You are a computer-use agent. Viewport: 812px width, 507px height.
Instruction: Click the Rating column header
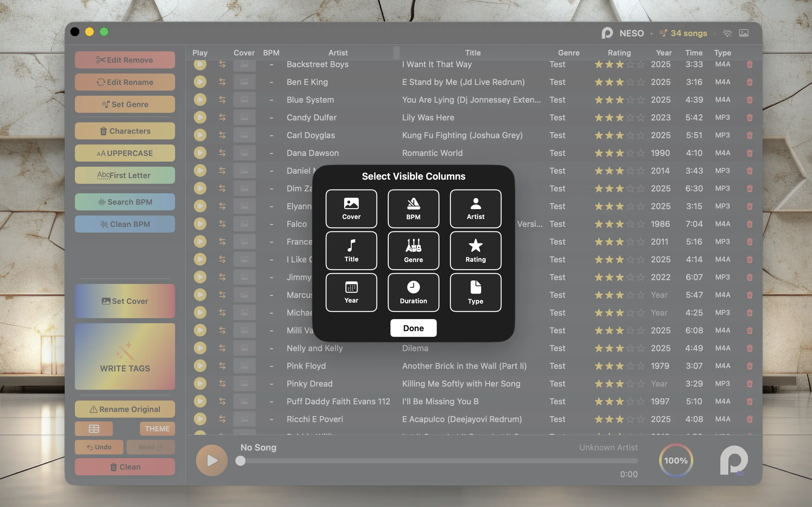click(x=619, y=53)
